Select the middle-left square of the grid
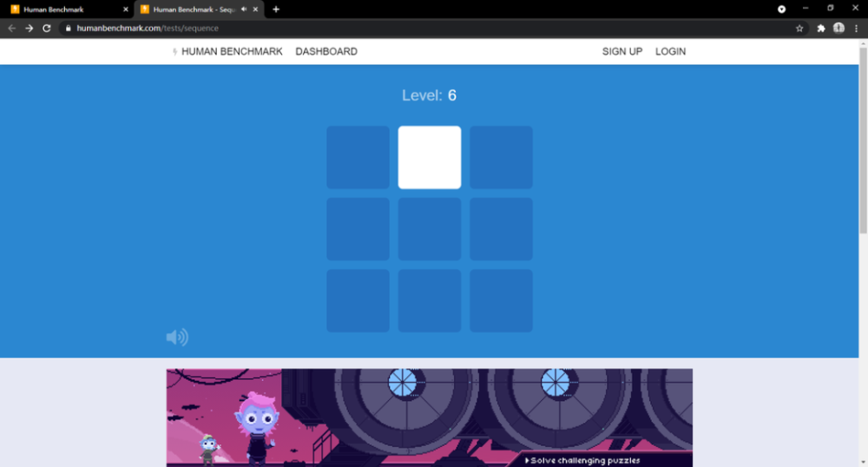Image resolution: width=868 pixels, height=467 pixels. point(358,229)
